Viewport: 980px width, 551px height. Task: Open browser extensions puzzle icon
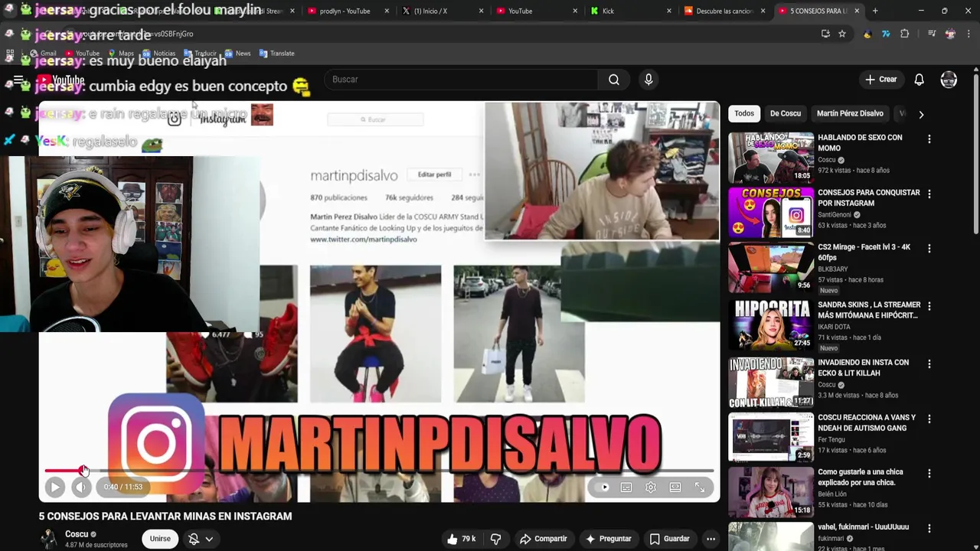[904, 34]
